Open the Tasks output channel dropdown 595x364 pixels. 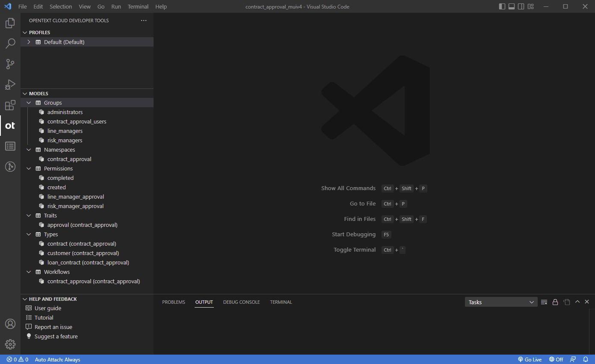click(501, 302)
